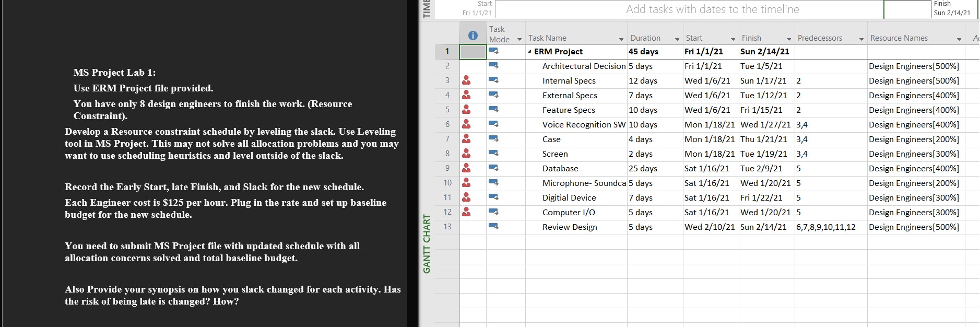Viewport: 980px width, 327px height.
Task: Select Database duration cell 25 days
Action: point(655,169)
